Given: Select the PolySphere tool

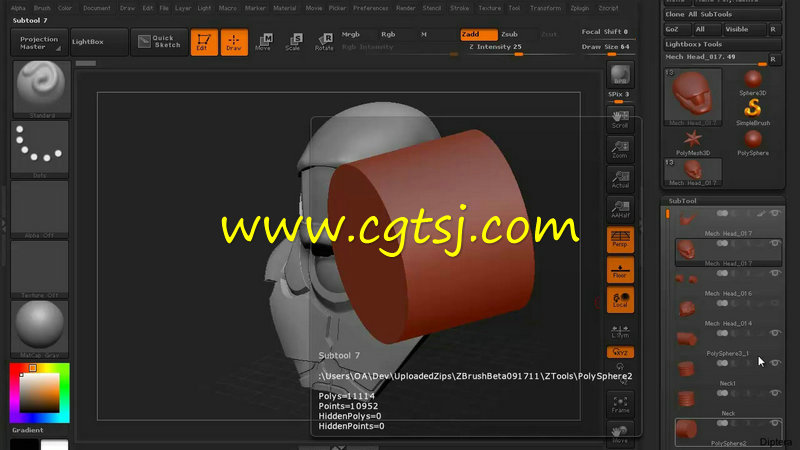Looking at the screenshot, I should point(753,142).
